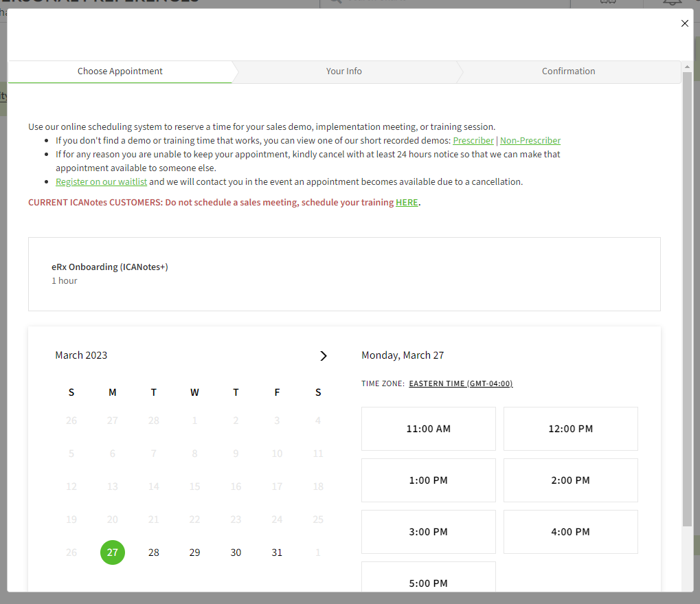
Task: Open the Eastern Time zone selector
Action: click(x=460, y=384)
